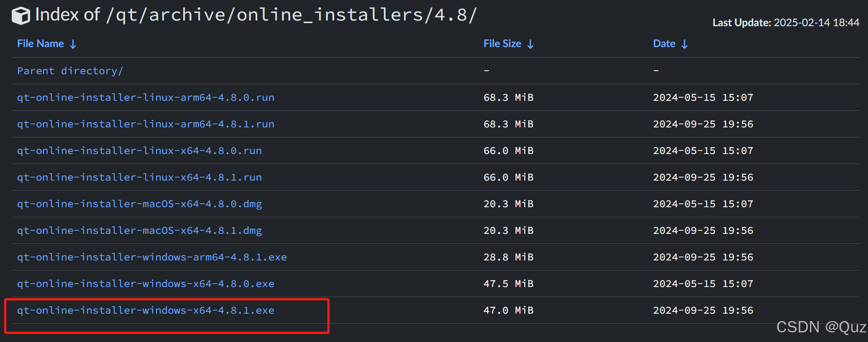
Task: Click the size of linux-x64-4.8.1.run row
Action: click(x=509, y=177)
